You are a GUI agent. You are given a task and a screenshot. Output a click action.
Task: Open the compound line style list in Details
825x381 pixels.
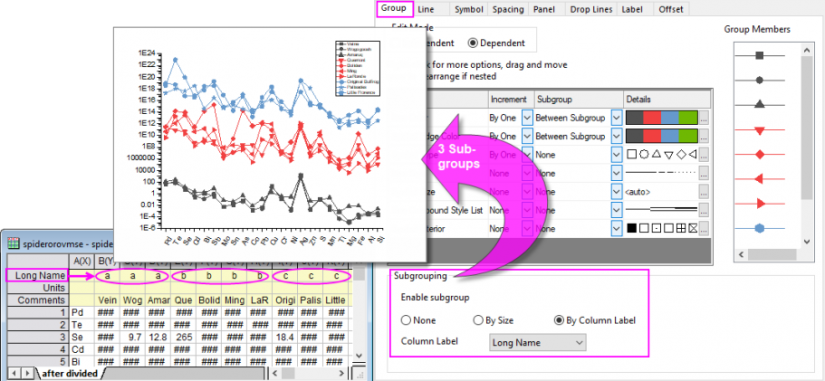pos(661,209)
